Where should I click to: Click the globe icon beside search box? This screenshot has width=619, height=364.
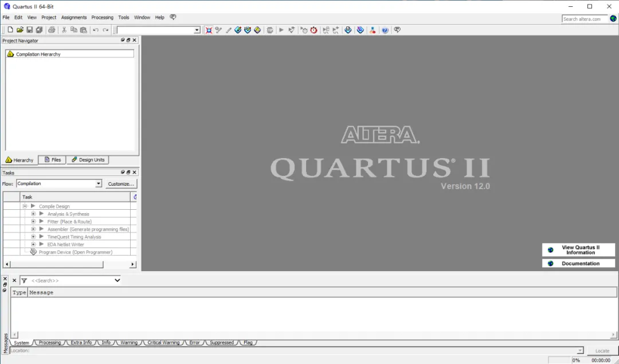[613, 18]
